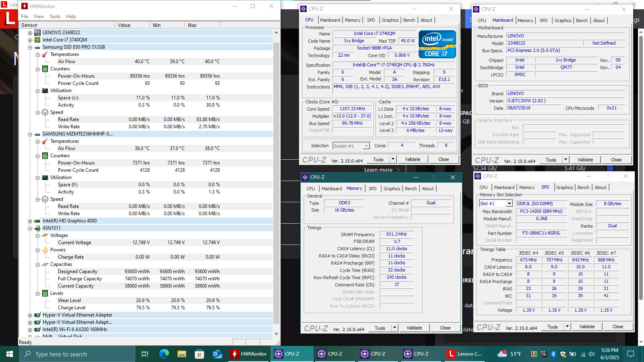Open the View menu in HWMonitor
The width and height of the screenshot is (644, 362).
coord(39,16)
